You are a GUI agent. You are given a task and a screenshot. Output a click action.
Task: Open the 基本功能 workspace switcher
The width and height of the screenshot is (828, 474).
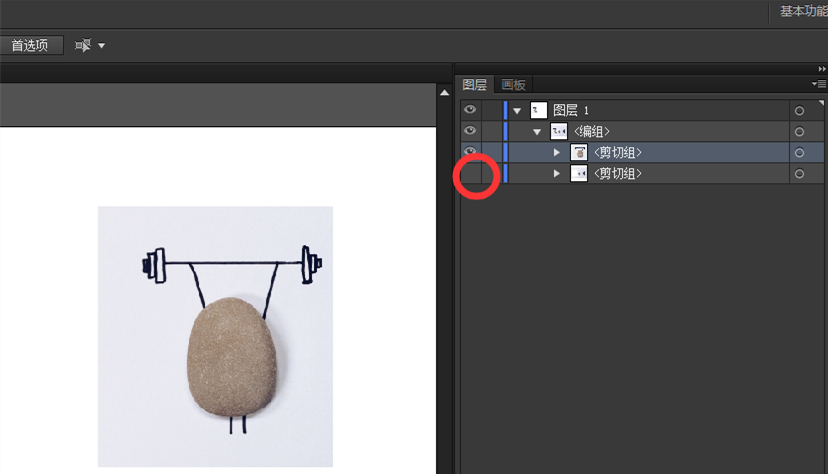(x=802, y=11)
